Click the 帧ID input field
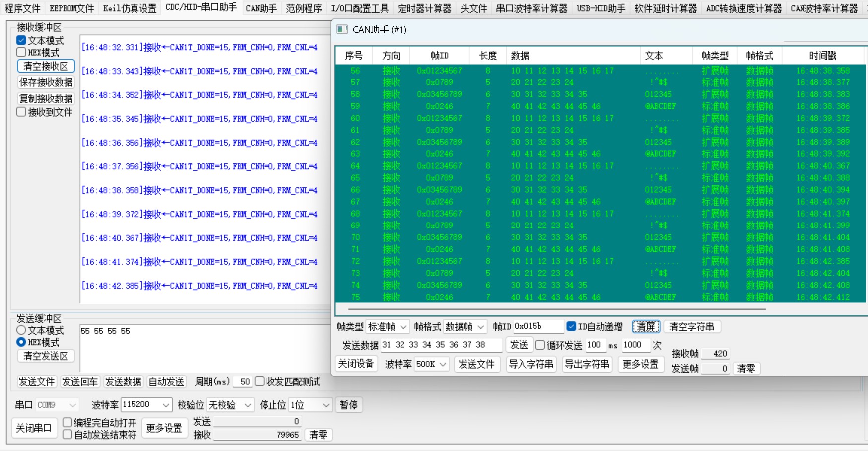The height and width of the screenshot is (451, 868). (x=539, y=326)
